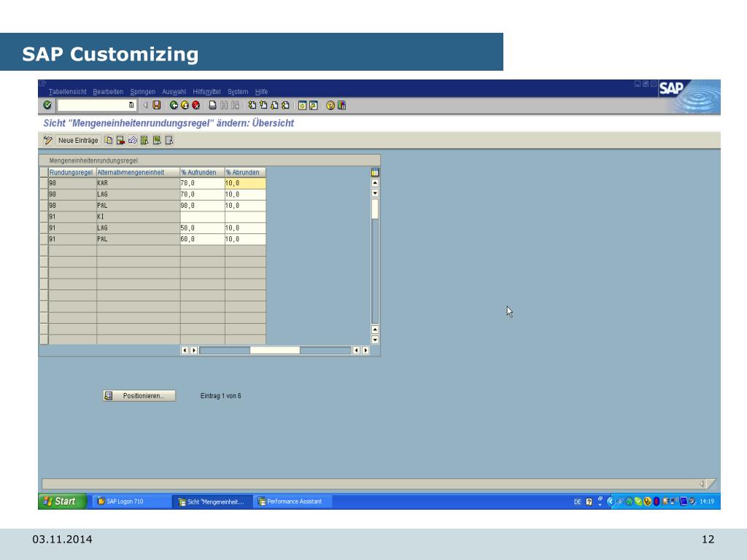747x560 pixels.
Task: Click the Positionieren... button
Action: click(139, 396)
